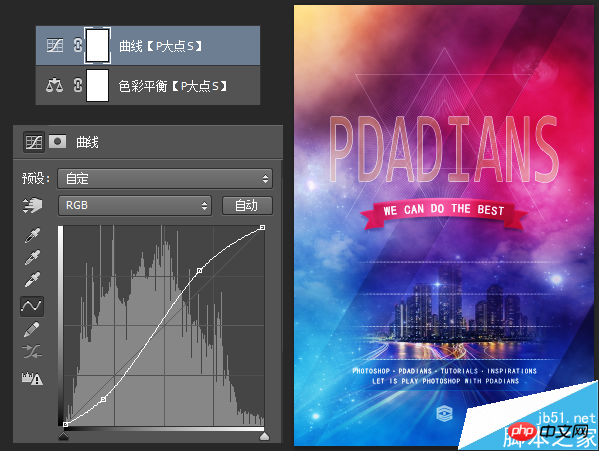
Task: Choose the edit points curve tool
Action: [32, 306]
